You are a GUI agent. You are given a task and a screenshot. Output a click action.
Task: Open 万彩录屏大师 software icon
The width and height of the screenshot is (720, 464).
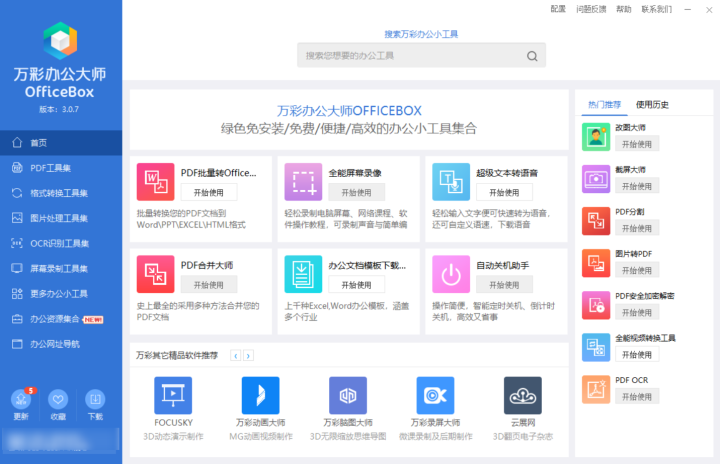pyautogui.click(x=435, y=396)
